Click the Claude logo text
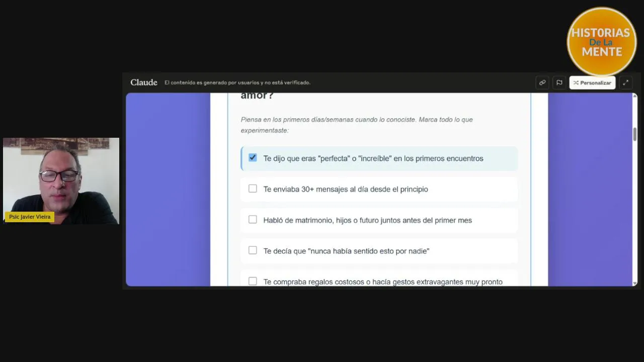 (144, 82)
